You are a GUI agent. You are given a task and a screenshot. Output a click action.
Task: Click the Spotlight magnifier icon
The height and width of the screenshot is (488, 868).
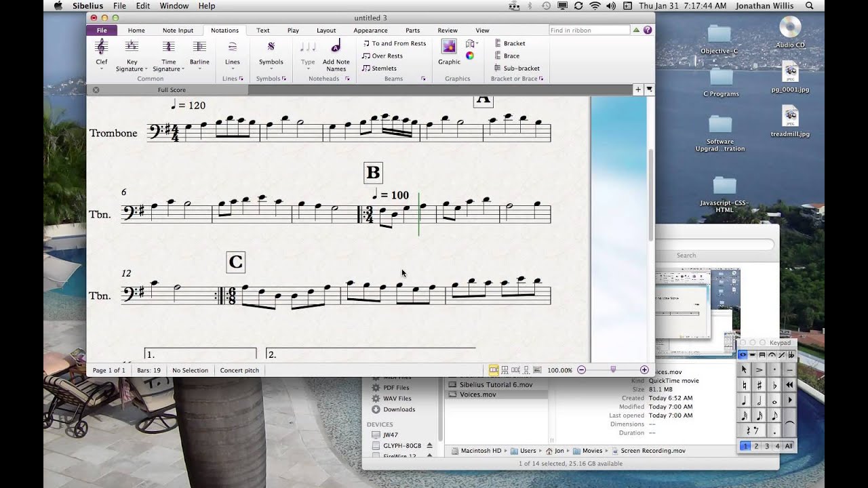[x=810, y=5]
